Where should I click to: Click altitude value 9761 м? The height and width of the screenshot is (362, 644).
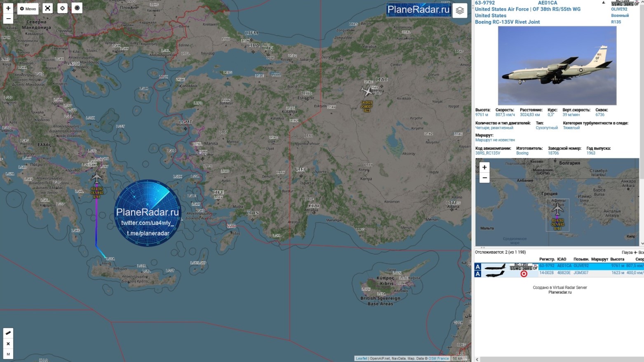(x=482, y=115)
